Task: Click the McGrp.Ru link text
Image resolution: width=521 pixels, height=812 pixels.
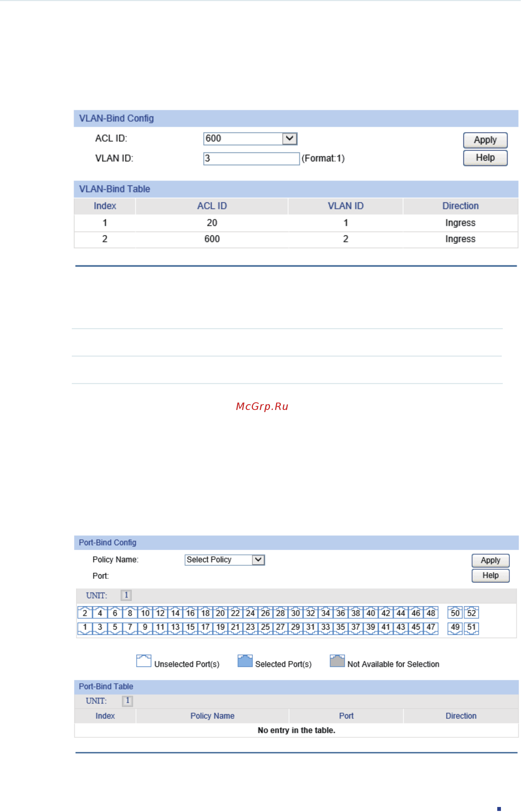Action: [262, 406]
